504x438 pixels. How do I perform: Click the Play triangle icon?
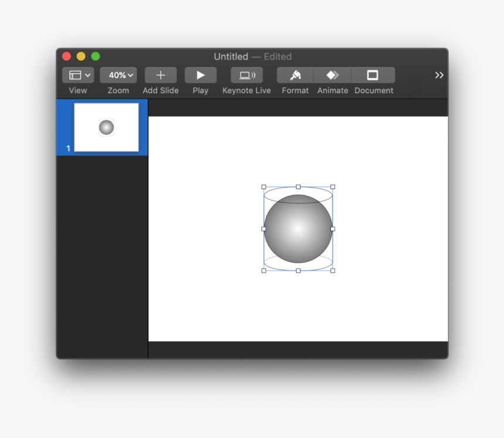(200, 74)
